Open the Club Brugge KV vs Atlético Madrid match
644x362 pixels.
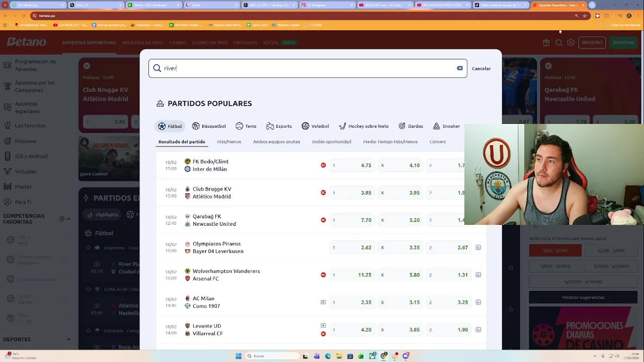tap(211, 193)
